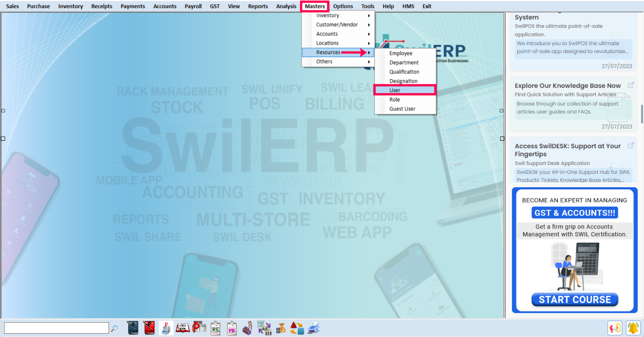Open the PE clipboard icon

pyautogui.click(x=232, y=328)
